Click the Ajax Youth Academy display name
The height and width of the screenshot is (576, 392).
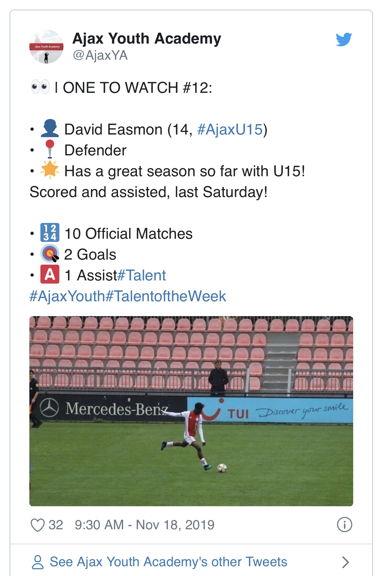click(x=147, y=39)
